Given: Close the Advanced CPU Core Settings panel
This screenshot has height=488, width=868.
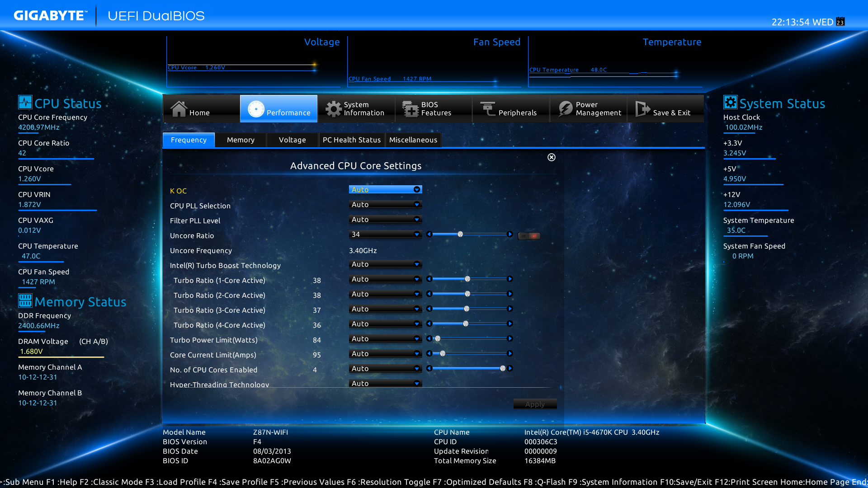Looking at the screenshot, I should [x=552, y=157].
